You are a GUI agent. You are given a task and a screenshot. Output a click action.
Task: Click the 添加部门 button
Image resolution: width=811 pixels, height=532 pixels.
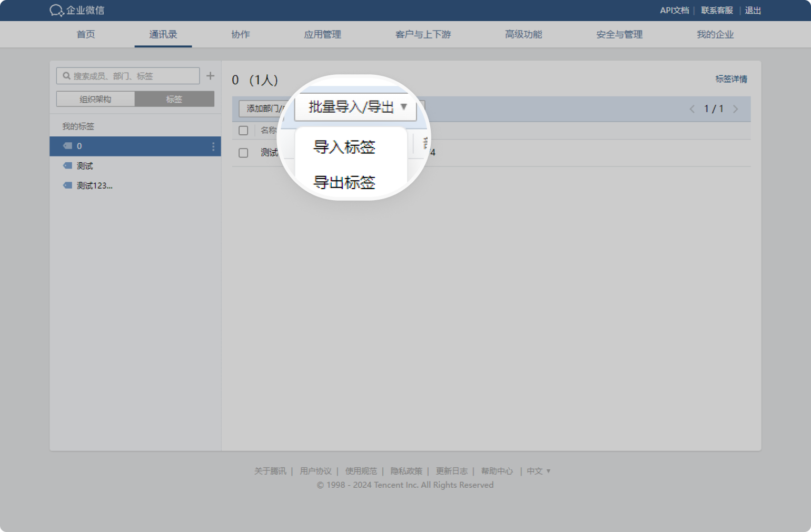coord(262,109)
